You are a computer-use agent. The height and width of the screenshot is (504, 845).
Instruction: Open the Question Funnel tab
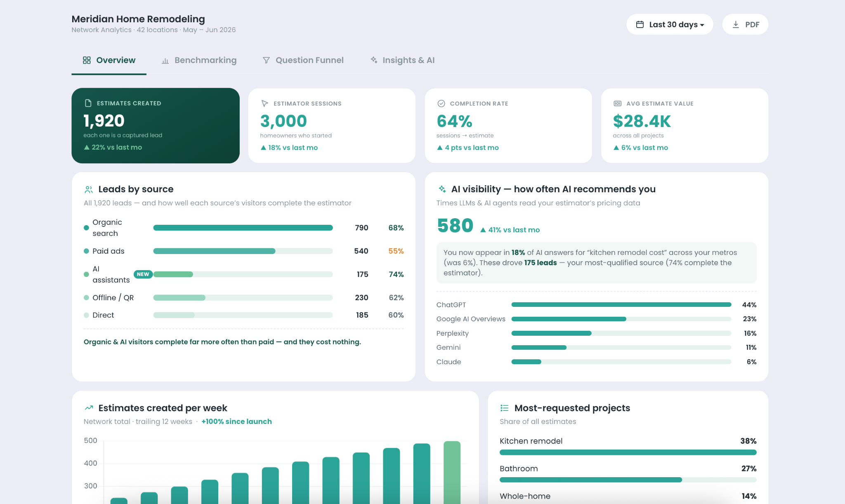(303, 60)
